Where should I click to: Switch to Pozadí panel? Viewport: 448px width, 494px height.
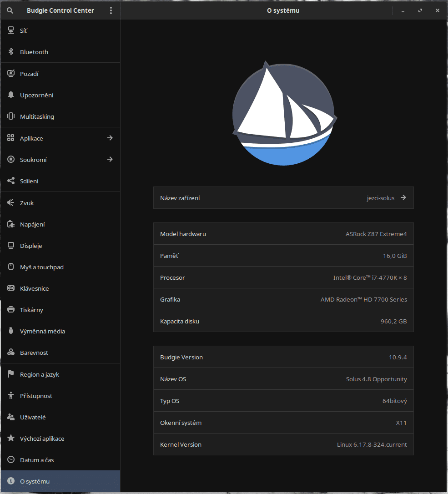click(x=60, y=74)
